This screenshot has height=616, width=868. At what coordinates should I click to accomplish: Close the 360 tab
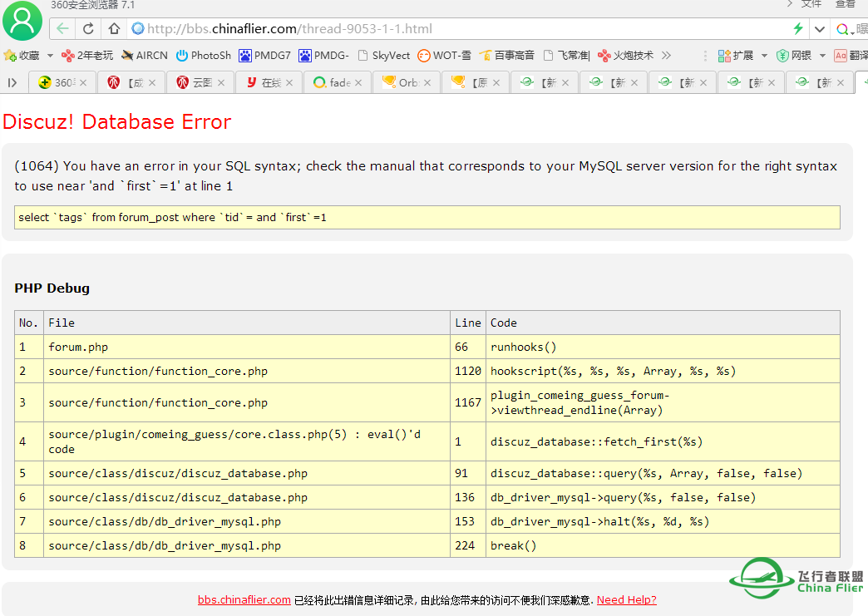[83, 82]
